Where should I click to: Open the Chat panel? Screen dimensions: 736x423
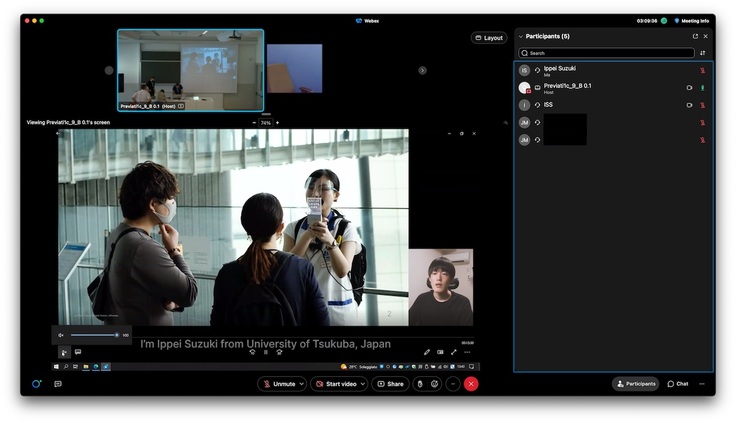click(x=678, y=384)
